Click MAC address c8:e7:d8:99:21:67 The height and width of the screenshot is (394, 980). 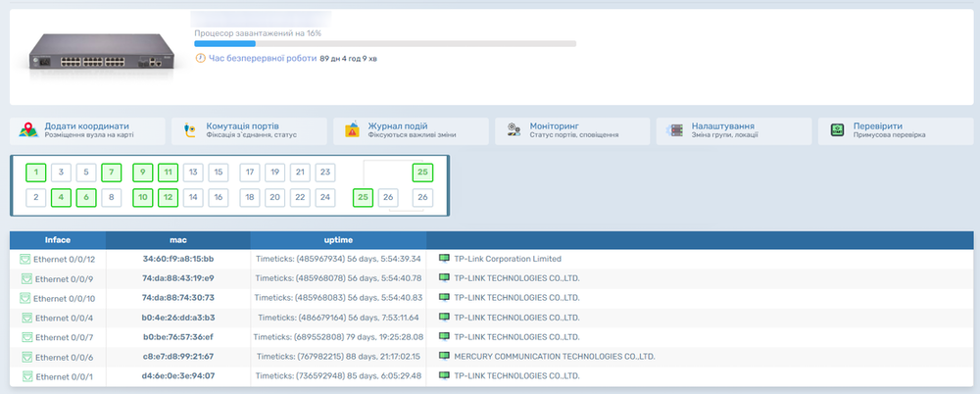click(177, 356)
